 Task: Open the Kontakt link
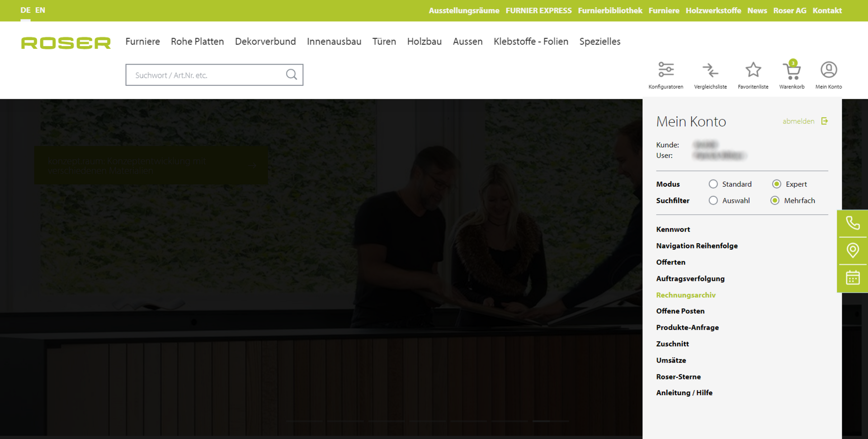coord(827,10)
